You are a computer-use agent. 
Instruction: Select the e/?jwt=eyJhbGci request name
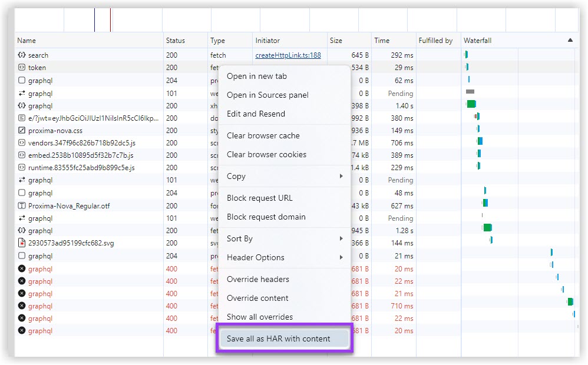[93, 118]
